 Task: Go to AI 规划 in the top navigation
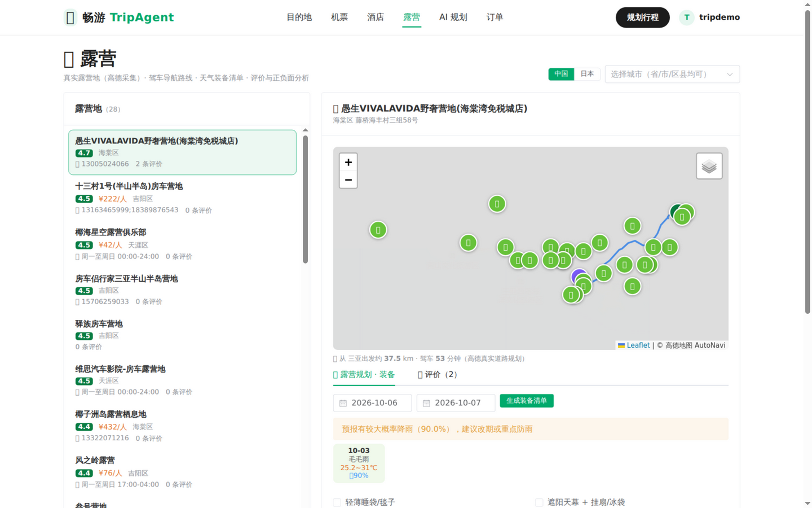tap(453, 17)
